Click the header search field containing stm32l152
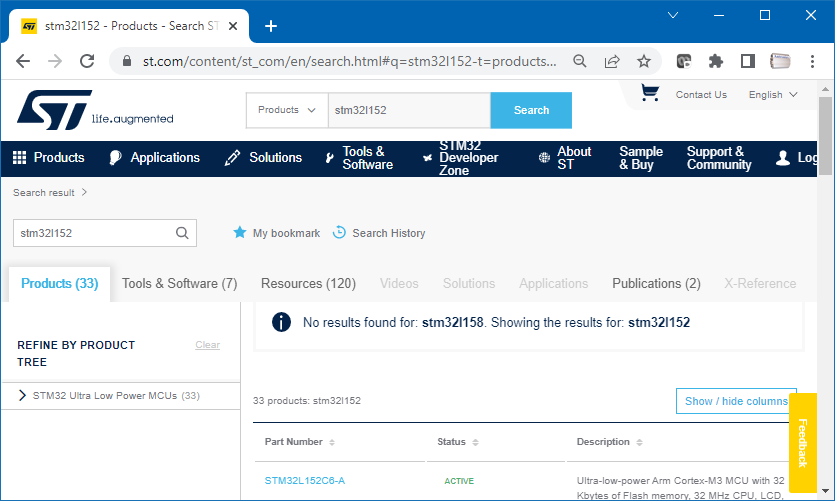 click(x=409, y=110)
